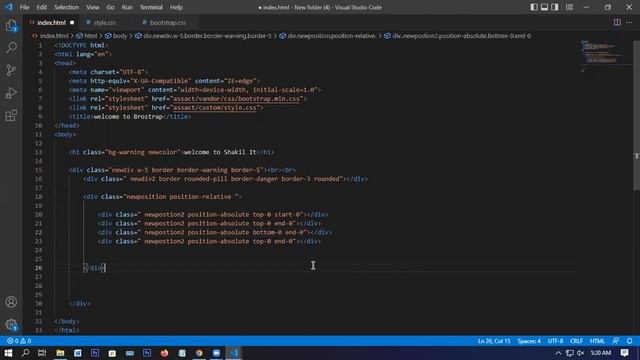640x360 pixels.
Task: Open the div.newdiv breadcrumb dropdown
Action: pyautogui.click(x=203, y=36)
